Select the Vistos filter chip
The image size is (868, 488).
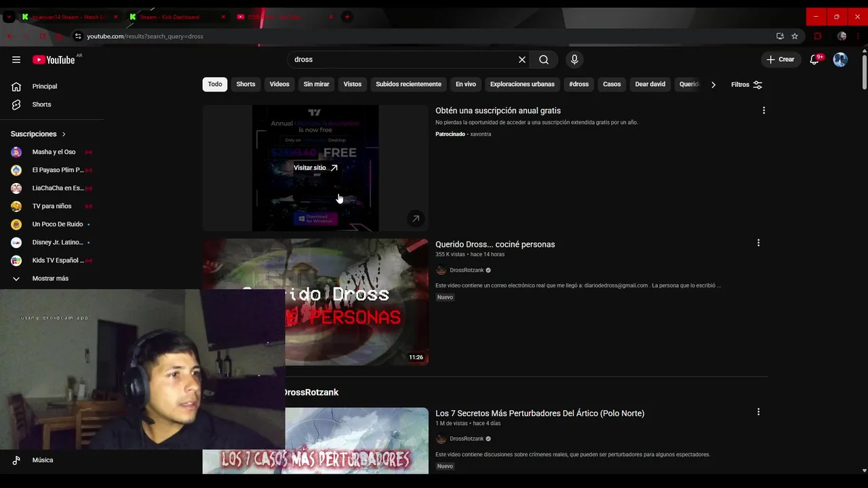pos(353,84)
